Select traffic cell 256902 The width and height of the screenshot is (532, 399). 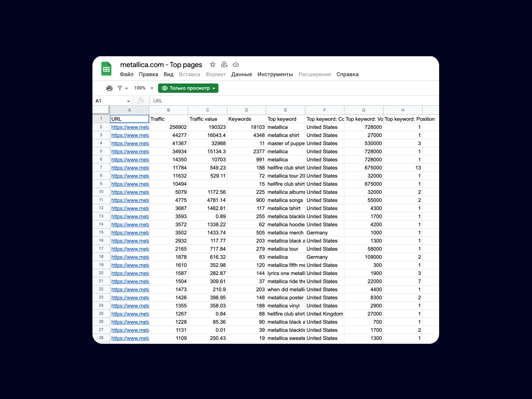click(x=169, y=127)
